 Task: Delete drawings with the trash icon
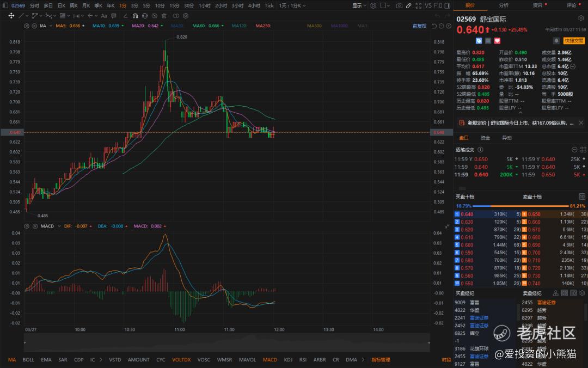tap(164, 16)
